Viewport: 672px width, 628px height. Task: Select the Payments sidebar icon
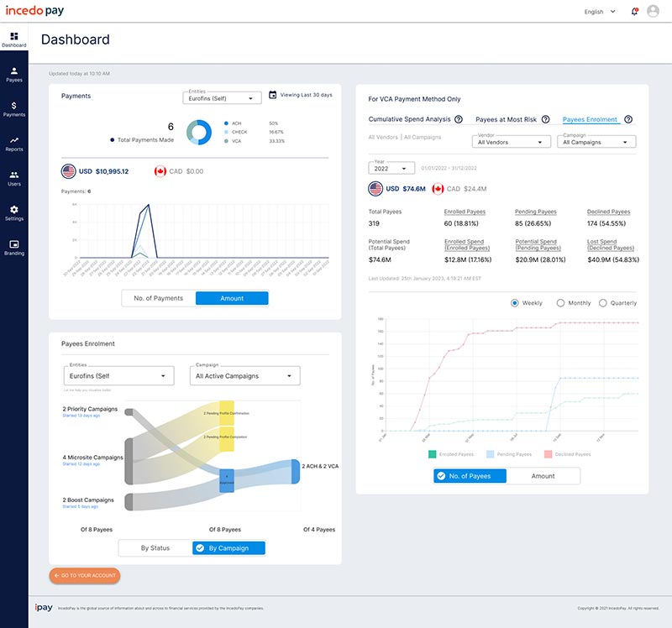tap(13, 109)
